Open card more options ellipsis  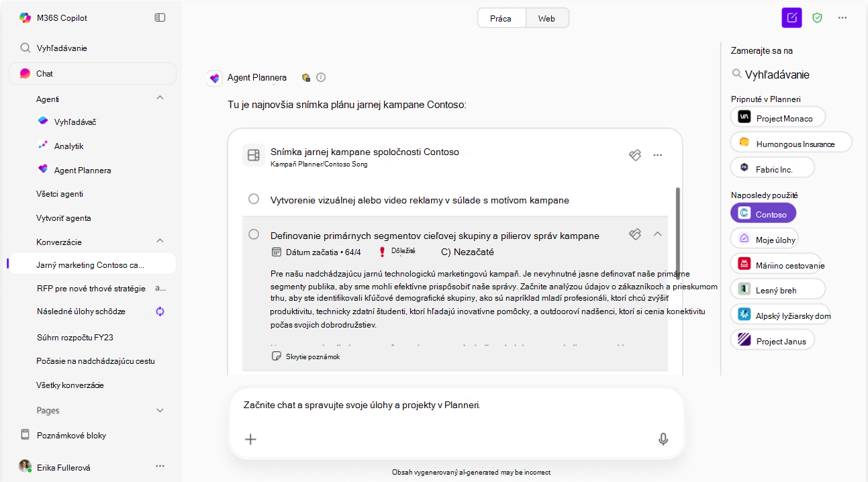658,155
